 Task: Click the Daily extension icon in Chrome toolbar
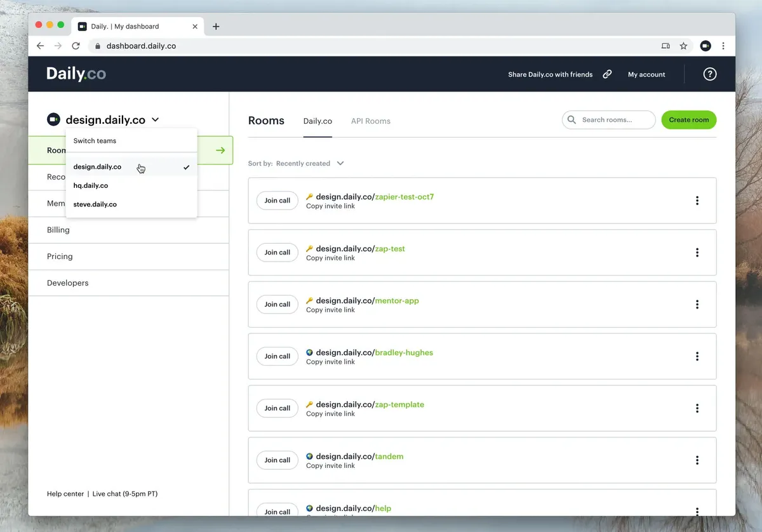pos(705,46)
